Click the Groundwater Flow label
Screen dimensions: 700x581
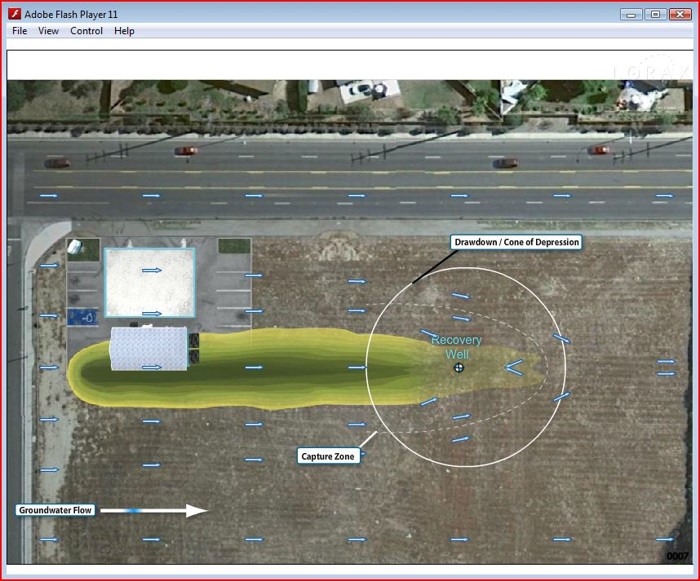click(x=56, y=510)
